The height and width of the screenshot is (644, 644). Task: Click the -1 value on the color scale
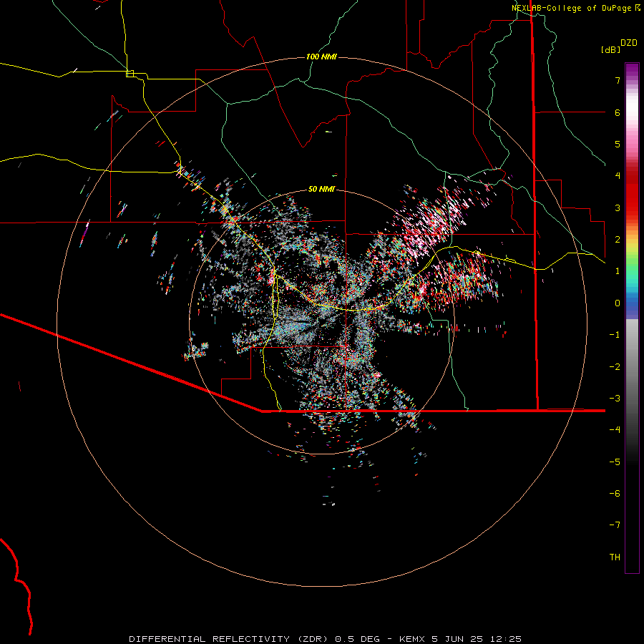point(615,335)
